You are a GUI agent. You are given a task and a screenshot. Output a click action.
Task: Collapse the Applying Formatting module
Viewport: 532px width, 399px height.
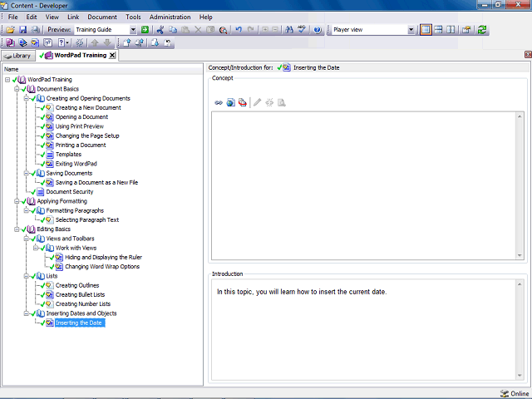click(17, 201)
